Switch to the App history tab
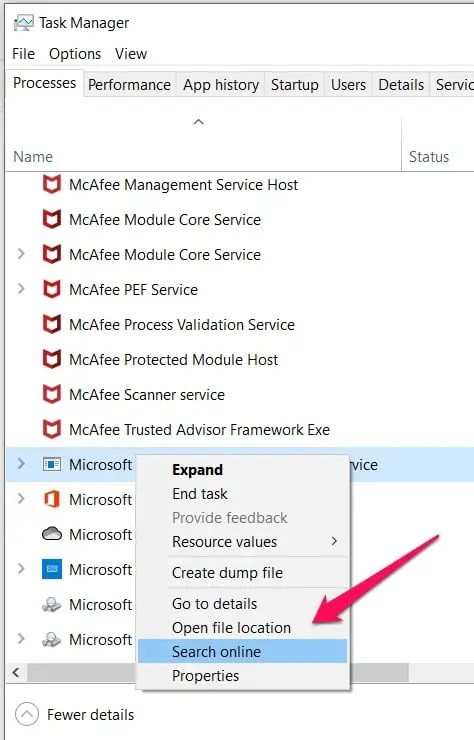 point(220,85)
